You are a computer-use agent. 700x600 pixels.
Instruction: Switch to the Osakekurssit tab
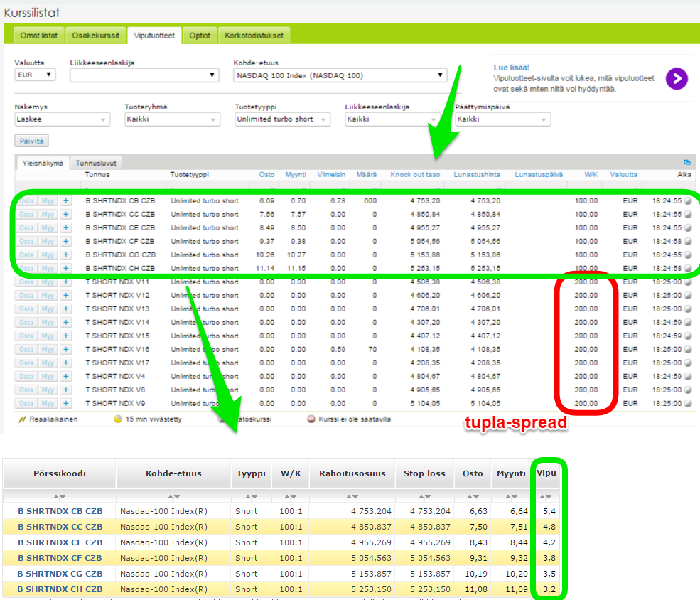click(x=95, y=36)
